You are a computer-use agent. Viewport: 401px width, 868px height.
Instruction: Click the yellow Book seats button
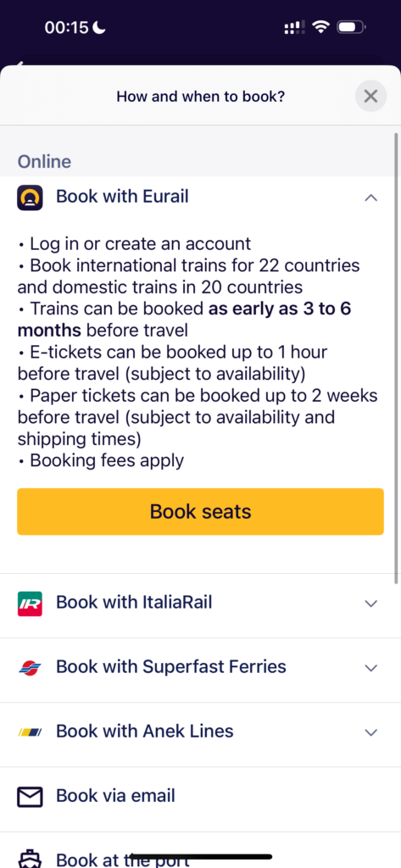(200, 511)
